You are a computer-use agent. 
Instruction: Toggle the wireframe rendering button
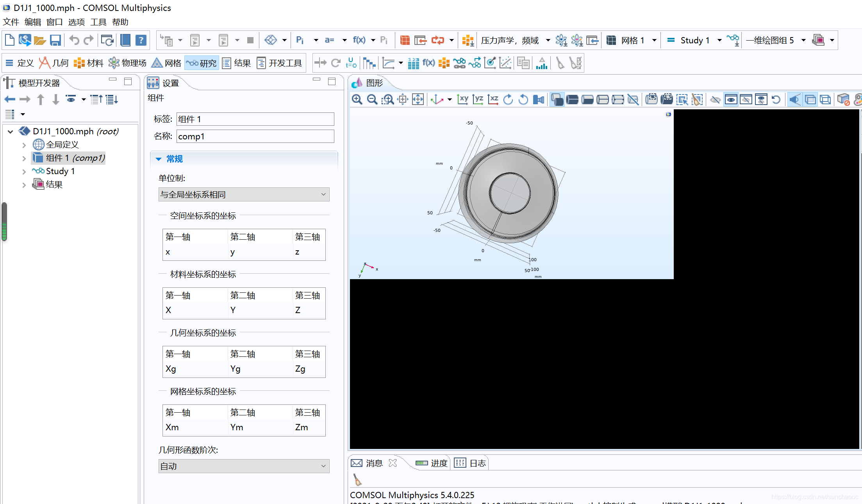(x=825, y=100)
